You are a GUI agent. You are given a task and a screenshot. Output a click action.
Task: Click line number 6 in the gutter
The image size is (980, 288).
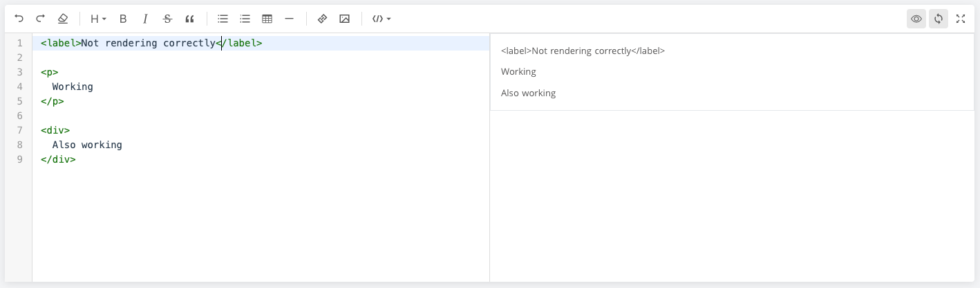[x=20, y=116]
